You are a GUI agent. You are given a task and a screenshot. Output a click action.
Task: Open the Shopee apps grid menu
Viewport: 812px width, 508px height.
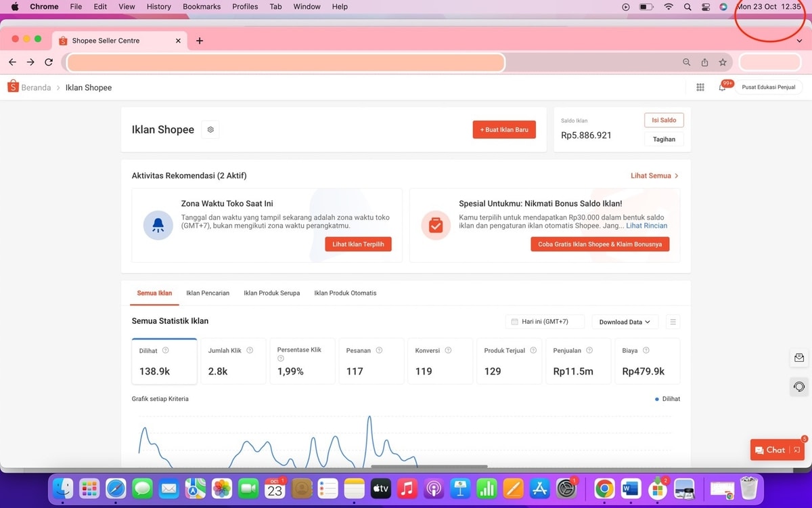point(700,87)
